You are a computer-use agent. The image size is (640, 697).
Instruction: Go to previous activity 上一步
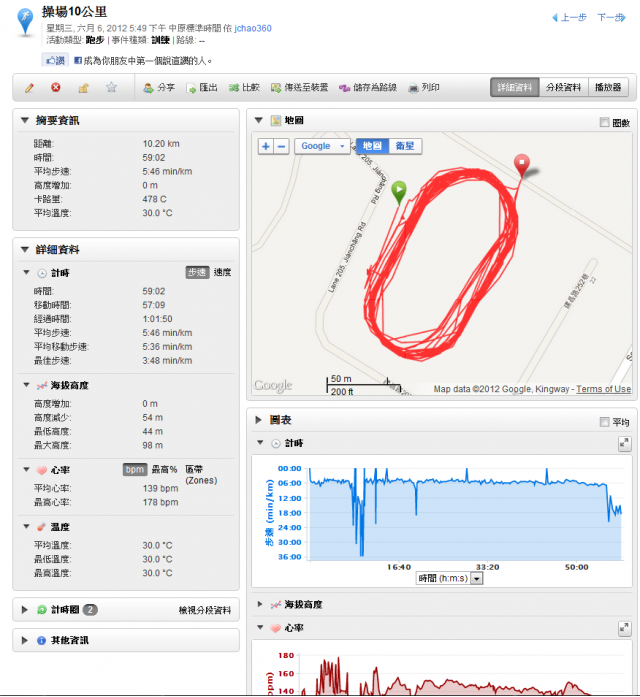(x=569, y=17)
